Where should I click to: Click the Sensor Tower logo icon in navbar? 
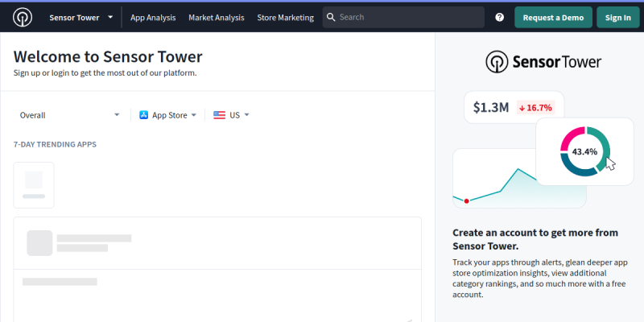click(23, 17)
